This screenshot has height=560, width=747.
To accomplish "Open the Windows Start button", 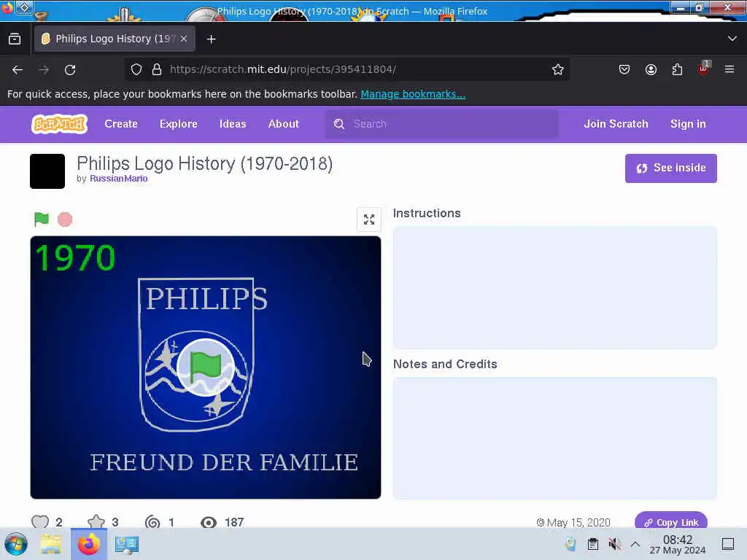I will [x=16, y=544].
